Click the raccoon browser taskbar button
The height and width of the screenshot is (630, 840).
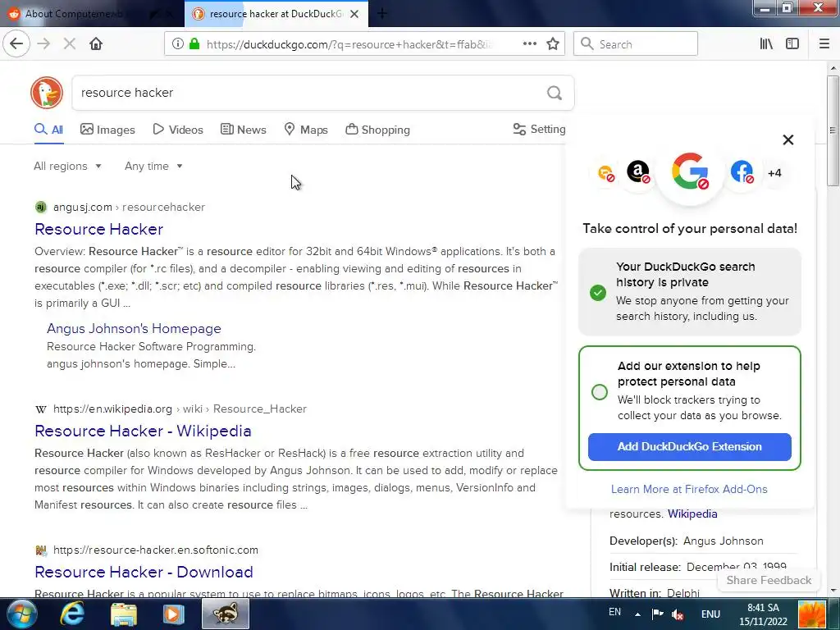(226, 614)
